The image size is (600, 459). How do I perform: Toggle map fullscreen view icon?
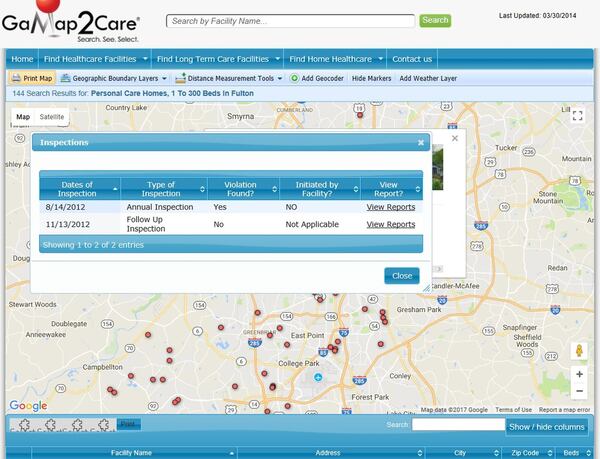[578, 116]
